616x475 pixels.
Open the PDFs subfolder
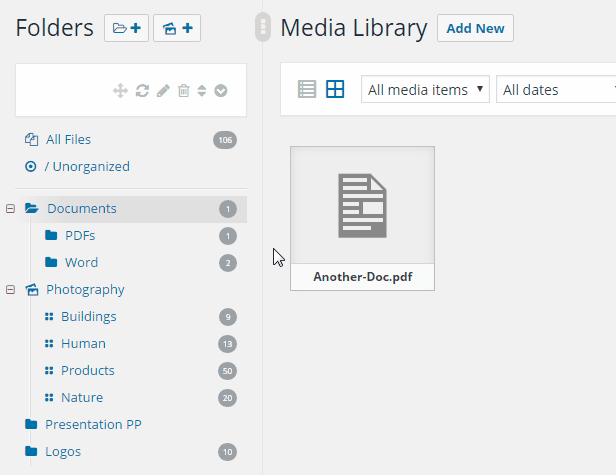(x=80, y=236)
